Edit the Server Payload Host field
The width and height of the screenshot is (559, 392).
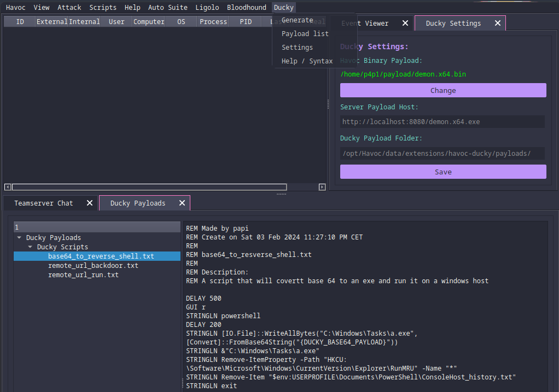pos(442,122)
